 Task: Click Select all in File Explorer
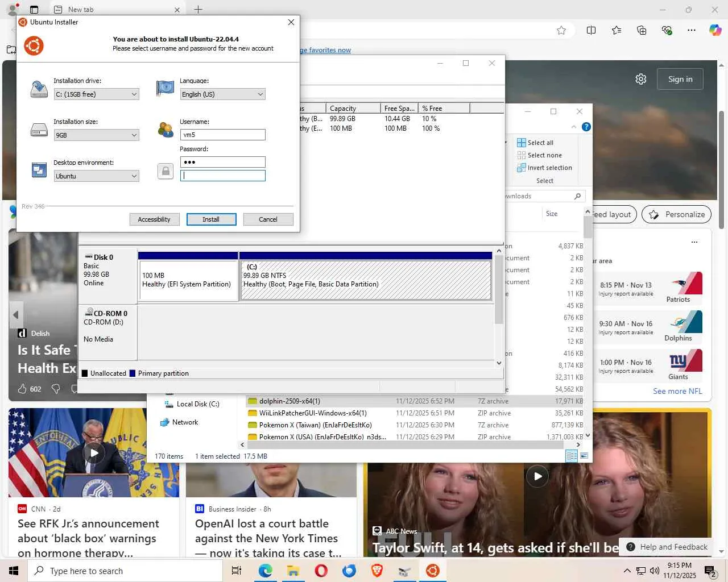pyautogui.click(x=535, y=143)
